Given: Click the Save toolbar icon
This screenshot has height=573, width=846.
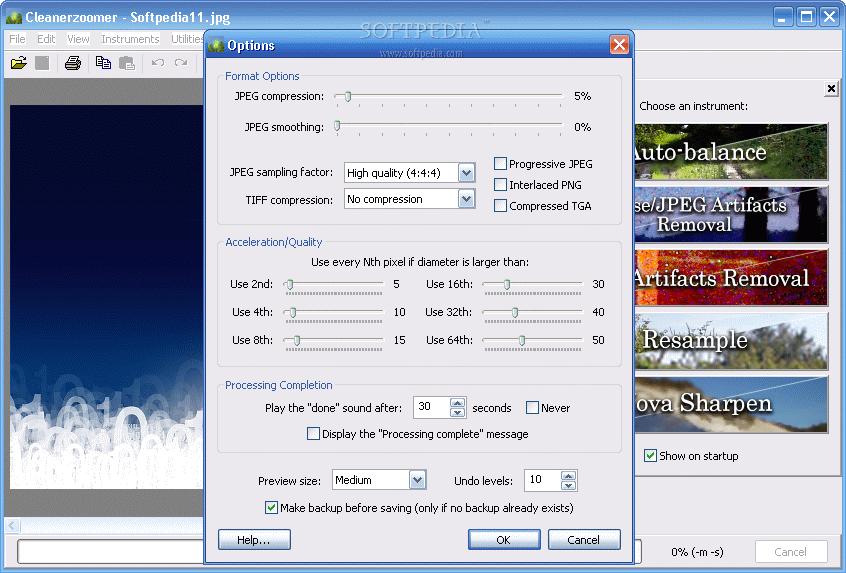Looking at the screenshot, I should pos(42,63).
